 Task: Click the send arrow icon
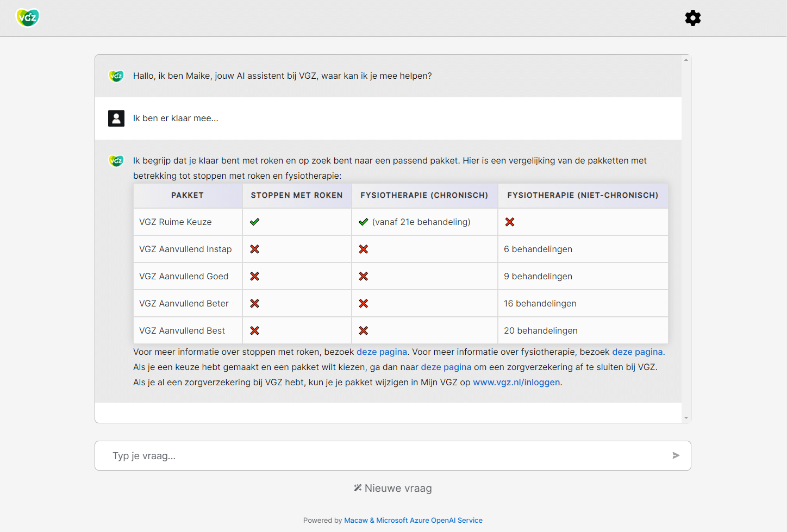tap(676, 455)
